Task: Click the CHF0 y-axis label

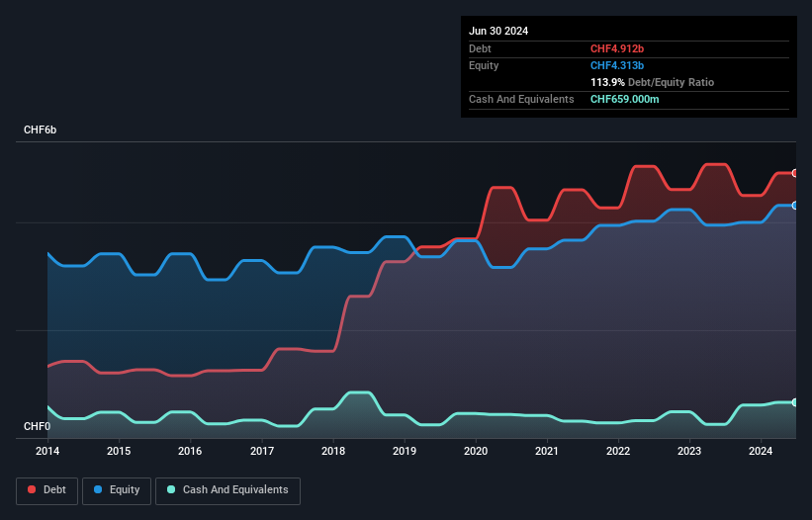Action: point(37,426)
